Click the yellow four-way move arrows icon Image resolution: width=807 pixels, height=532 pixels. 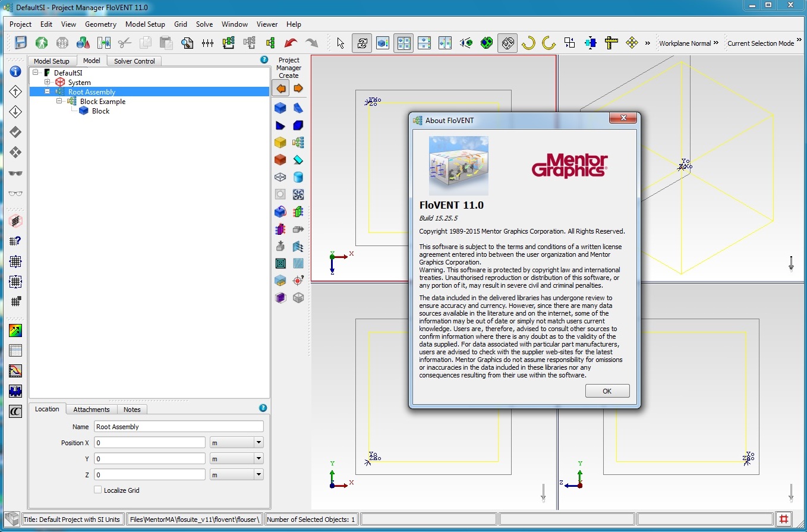pos(632,43)
